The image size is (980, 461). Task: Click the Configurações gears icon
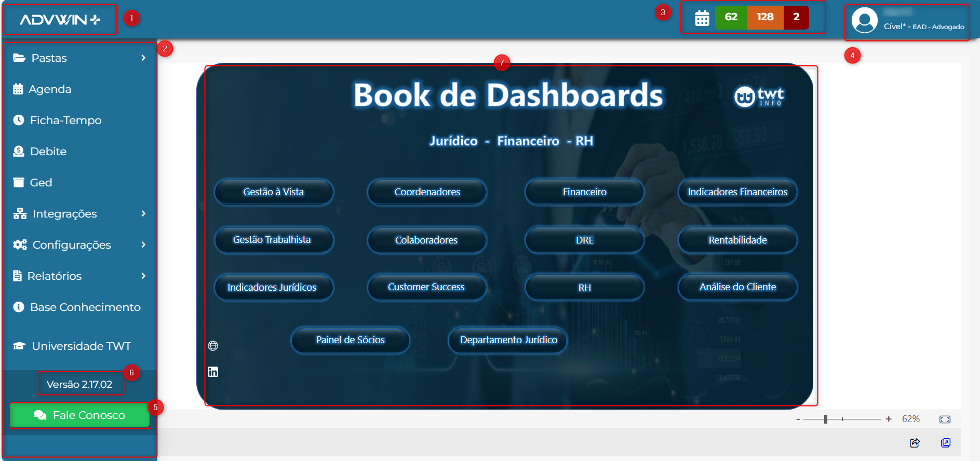click(20, 245)
